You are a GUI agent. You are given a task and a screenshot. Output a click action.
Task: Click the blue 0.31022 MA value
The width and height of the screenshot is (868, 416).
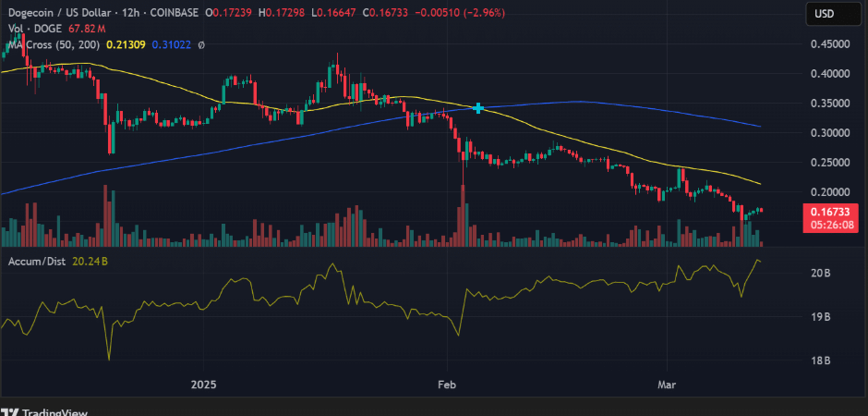(x=172, y=44)
